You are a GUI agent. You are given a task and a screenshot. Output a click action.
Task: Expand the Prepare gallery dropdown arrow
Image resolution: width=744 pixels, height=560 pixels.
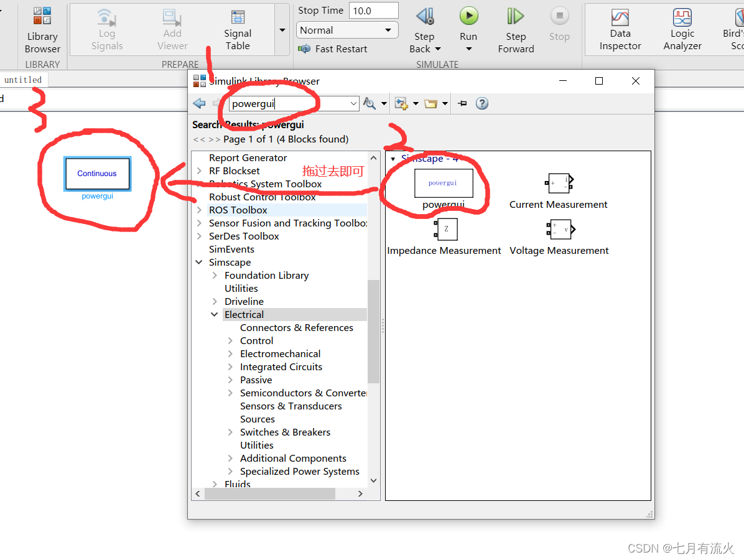click(x=282, y=30)
